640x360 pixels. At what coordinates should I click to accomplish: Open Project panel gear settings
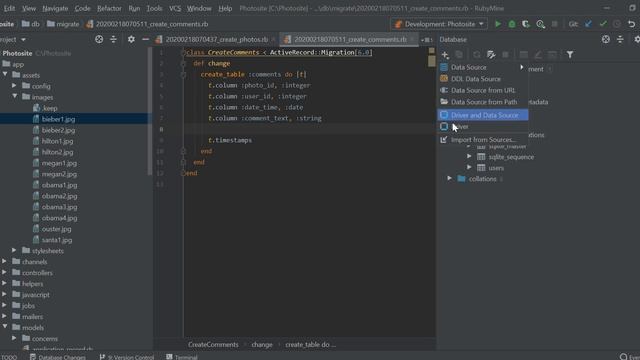click(131, 39)
